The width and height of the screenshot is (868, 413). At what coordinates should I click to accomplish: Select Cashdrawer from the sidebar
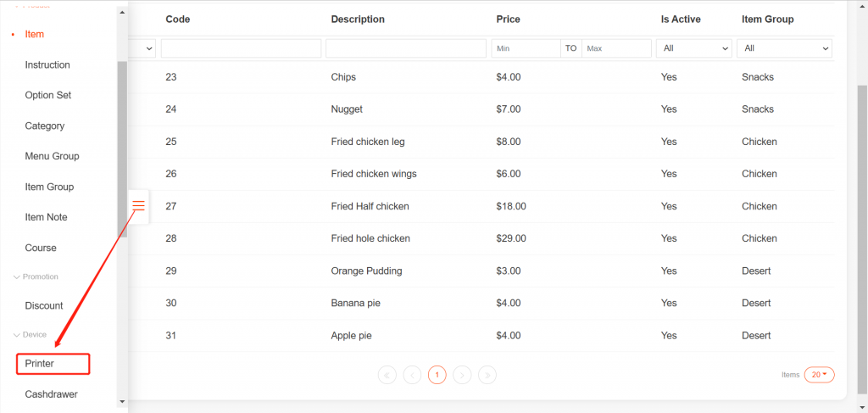pyautogui.click(x=52, y=394)
